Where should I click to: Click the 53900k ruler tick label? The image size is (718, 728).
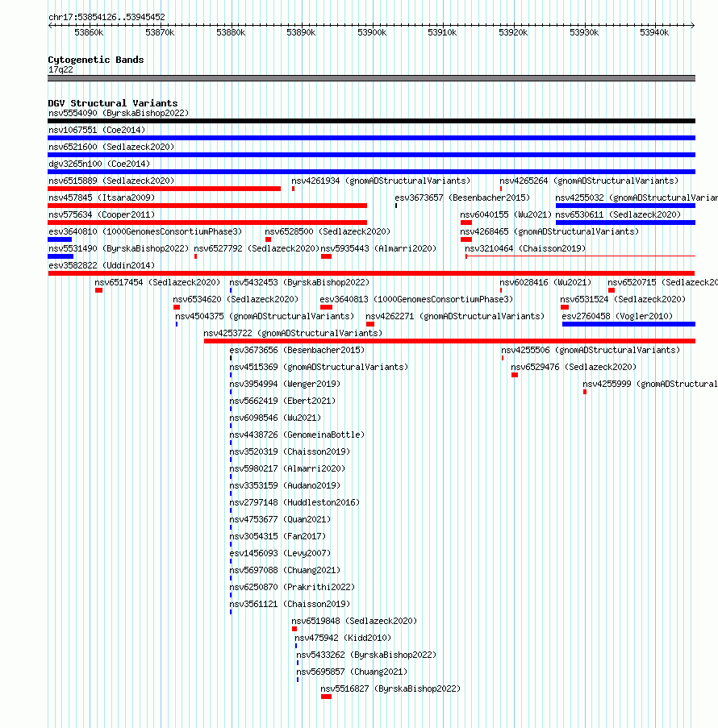point(372,32)
